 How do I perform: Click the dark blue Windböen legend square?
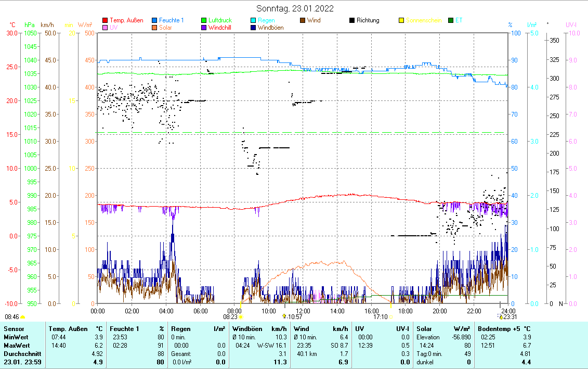click(x=253, y=28)
